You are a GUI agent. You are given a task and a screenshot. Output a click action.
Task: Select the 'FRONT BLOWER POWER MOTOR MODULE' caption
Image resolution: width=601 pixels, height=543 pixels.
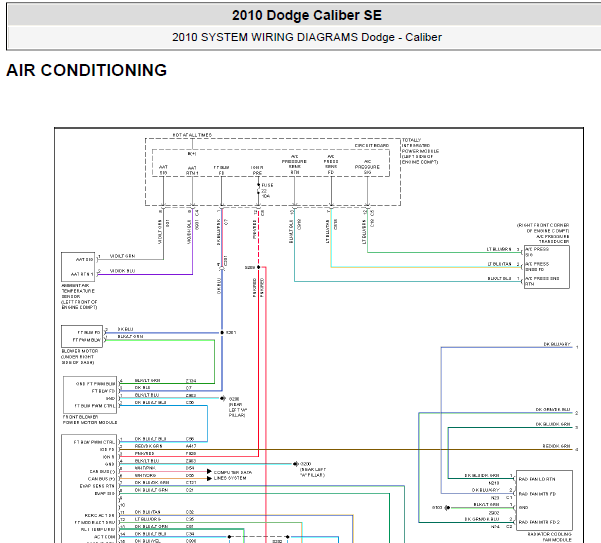(x=90, y=420)
